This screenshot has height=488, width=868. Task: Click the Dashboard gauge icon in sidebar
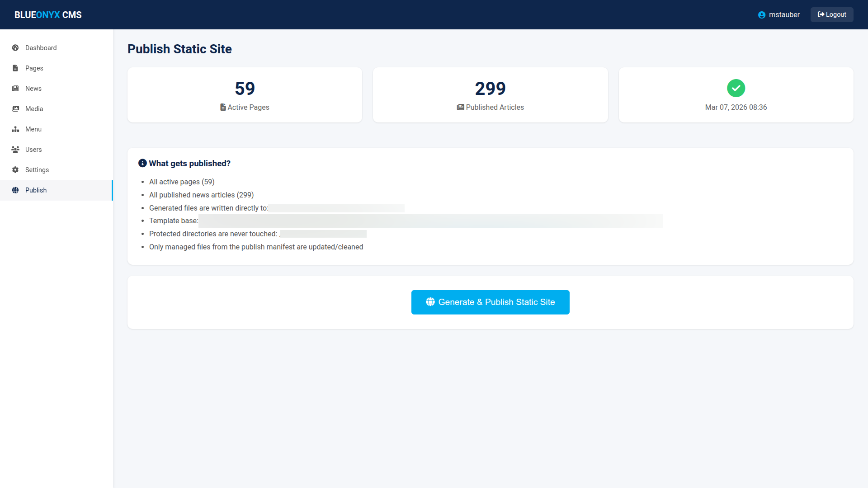click(15, 48)
